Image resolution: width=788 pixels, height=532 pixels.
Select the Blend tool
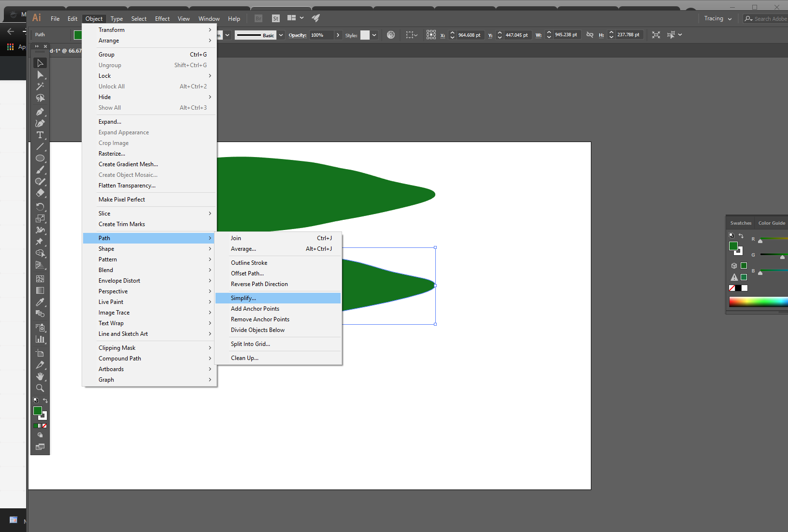coord(40,314)
